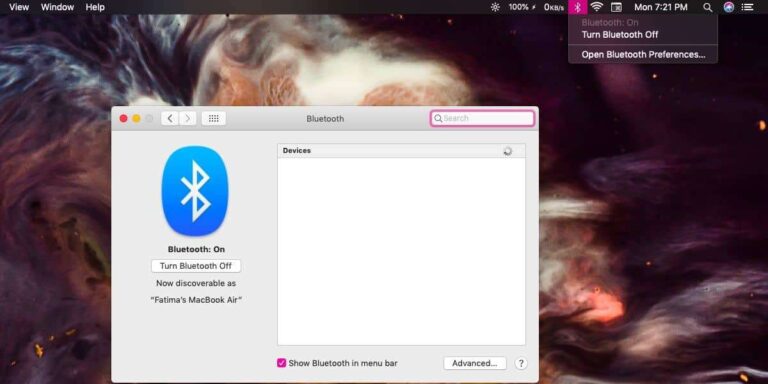
Task: Click the screen mirroring icon in menu bar
Action: coord(616,7)
